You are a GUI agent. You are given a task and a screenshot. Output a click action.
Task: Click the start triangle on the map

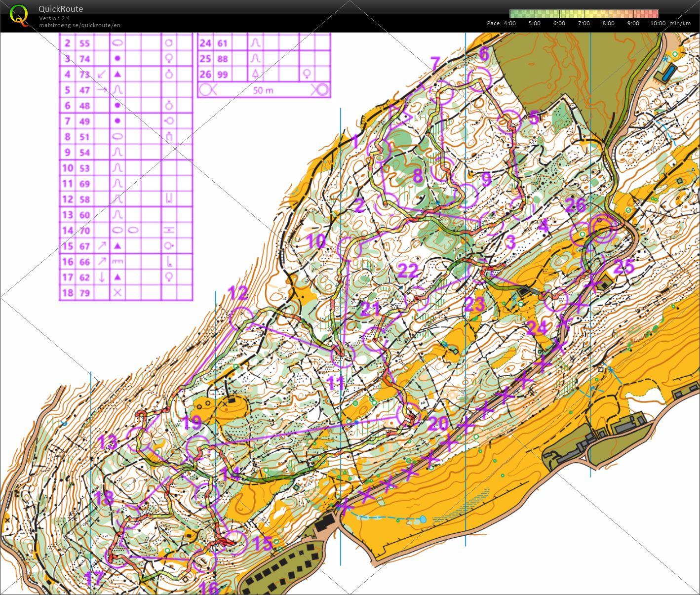[x=401, y=117]
